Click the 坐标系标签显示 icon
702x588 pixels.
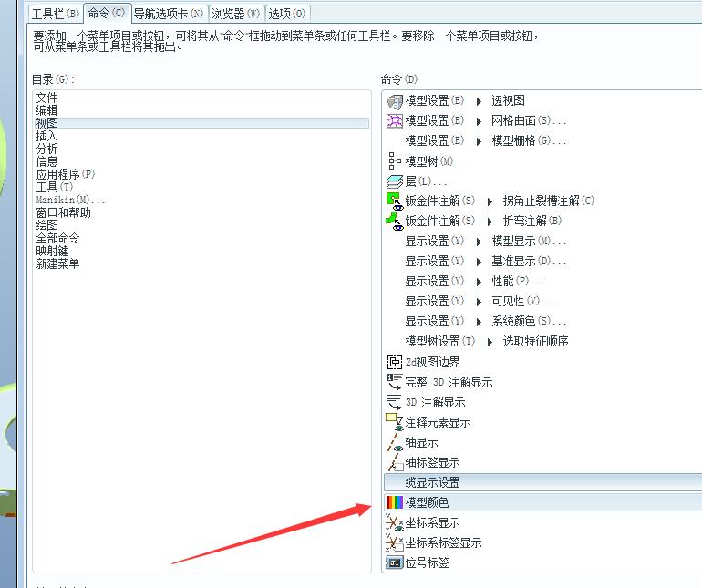[395, 542]
